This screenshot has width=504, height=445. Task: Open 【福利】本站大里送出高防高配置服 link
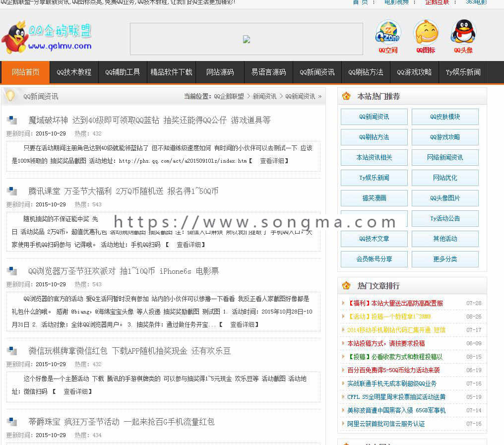(395, 303)
